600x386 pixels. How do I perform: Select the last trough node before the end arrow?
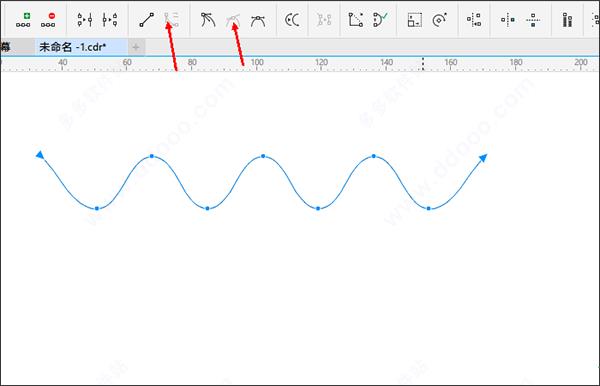coord(429,208)
